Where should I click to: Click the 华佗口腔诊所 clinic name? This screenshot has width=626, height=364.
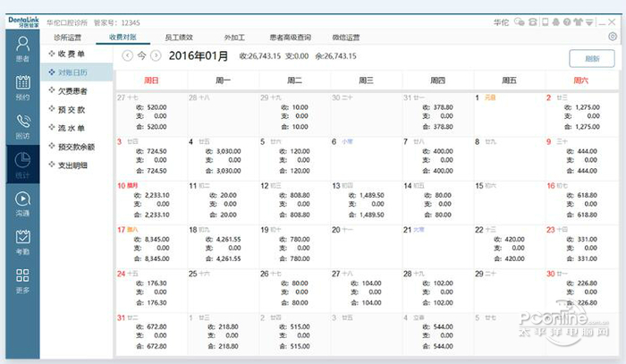[67, 22]
